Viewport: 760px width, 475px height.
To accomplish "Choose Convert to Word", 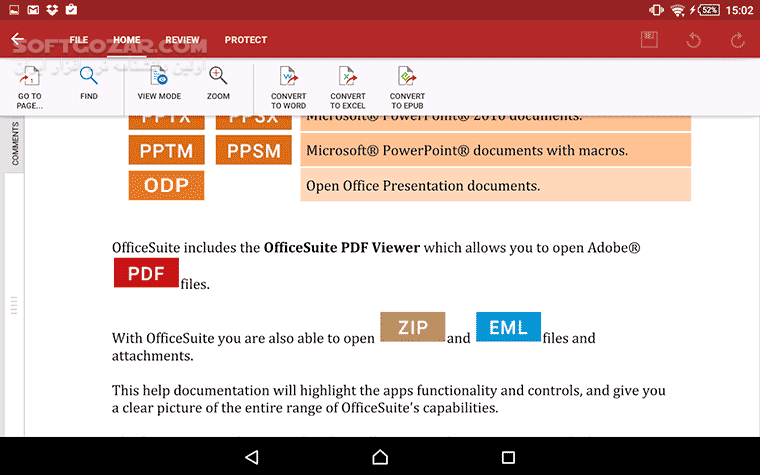I will 288,87.
